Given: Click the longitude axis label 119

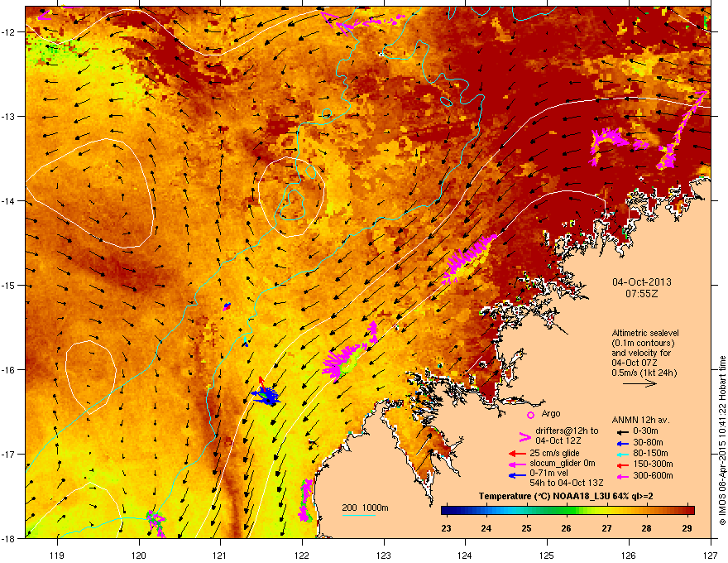Looking at the screenshot, I should pos(57,555).
